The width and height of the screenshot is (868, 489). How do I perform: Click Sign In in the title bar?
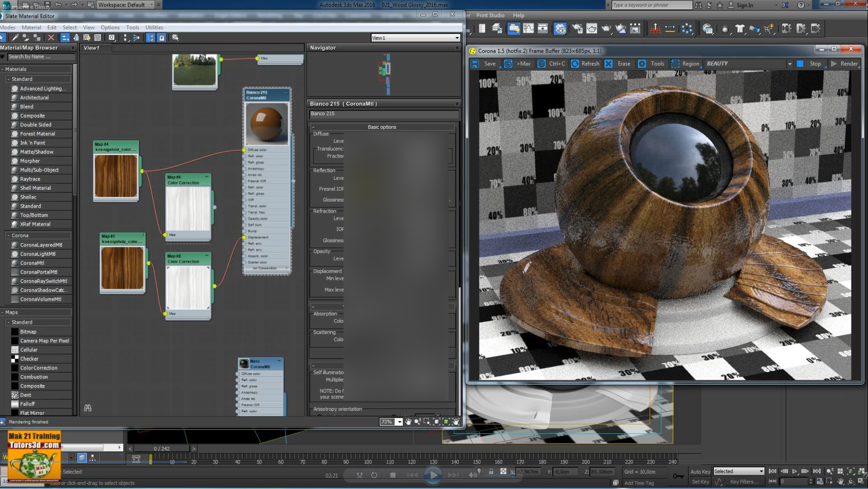[x=745, y=5]
